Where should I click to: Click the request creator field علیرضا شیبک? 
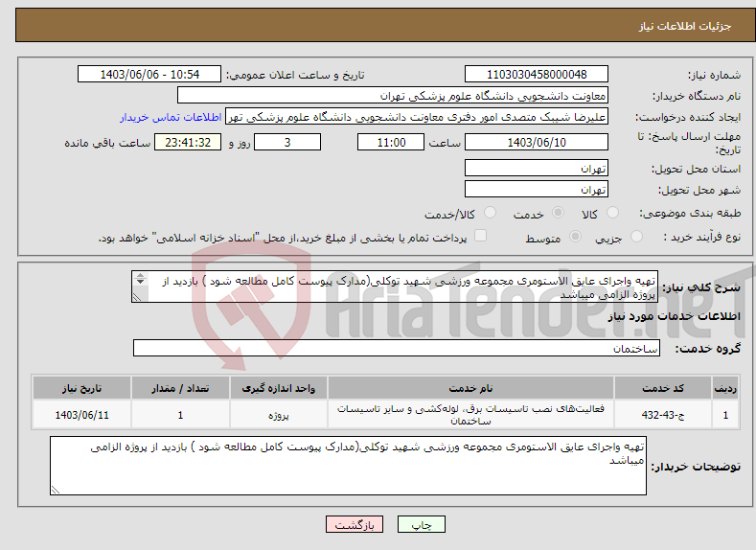coord(417,117)
